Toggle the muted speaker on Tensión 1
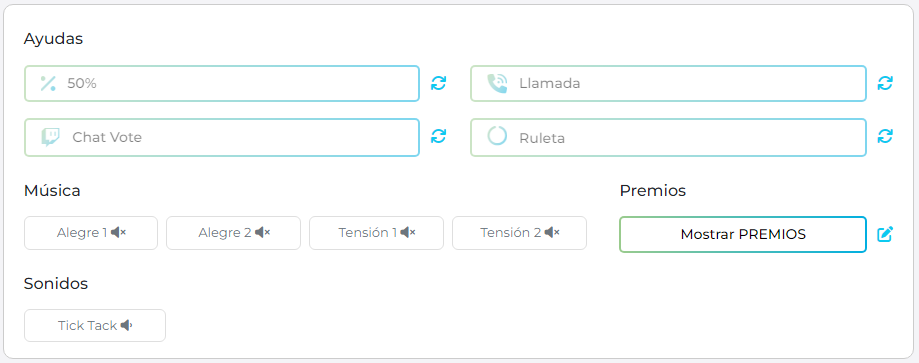The height and width of the screenshot is (363, 919). (408, 233)
